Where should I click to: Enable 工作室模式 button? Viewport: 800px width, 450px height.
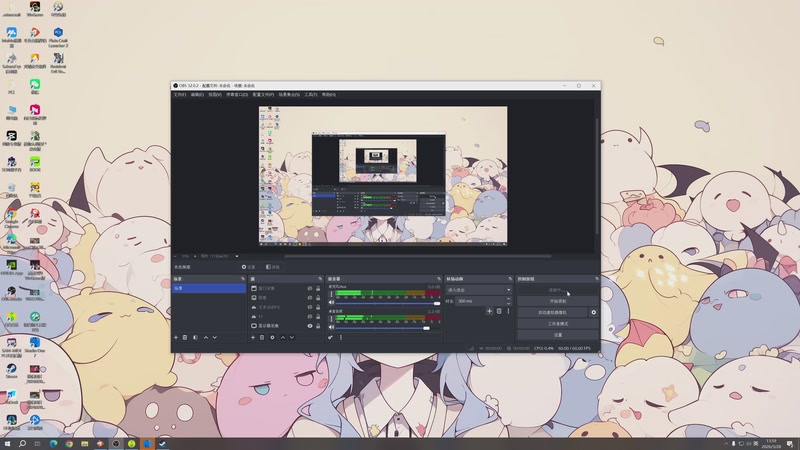(558, 323)
